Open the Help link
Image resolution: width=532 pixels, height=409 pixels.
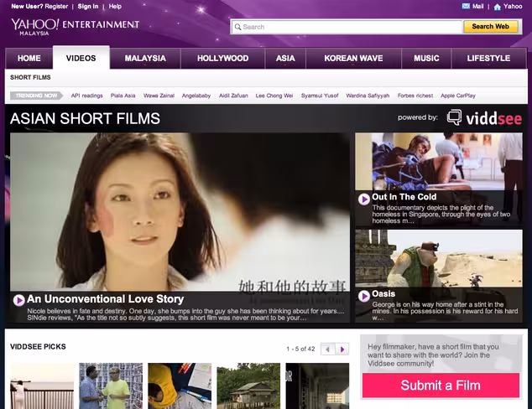pos(115,7)
